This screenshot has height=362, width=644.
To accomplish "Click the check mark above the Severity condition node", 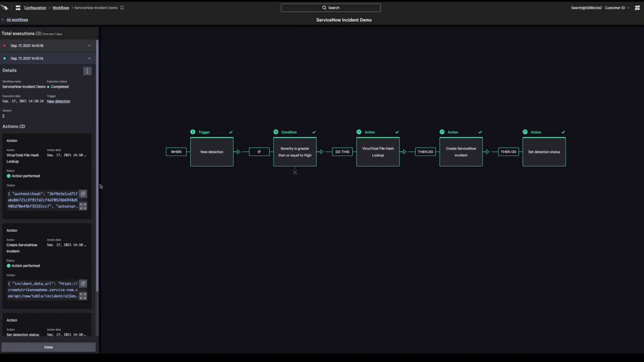I will pyautogui.click(x=314, y=132).
